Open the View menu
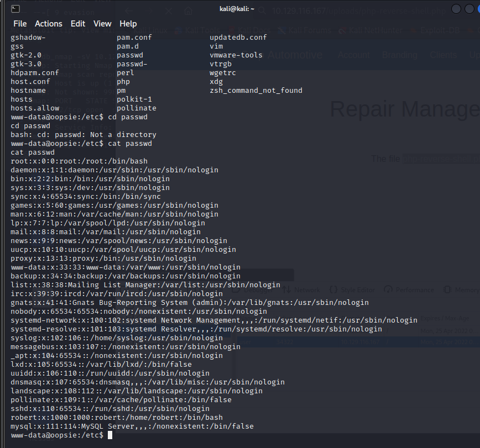Screen dimensions: 480x448 click(x=102, y=24)
